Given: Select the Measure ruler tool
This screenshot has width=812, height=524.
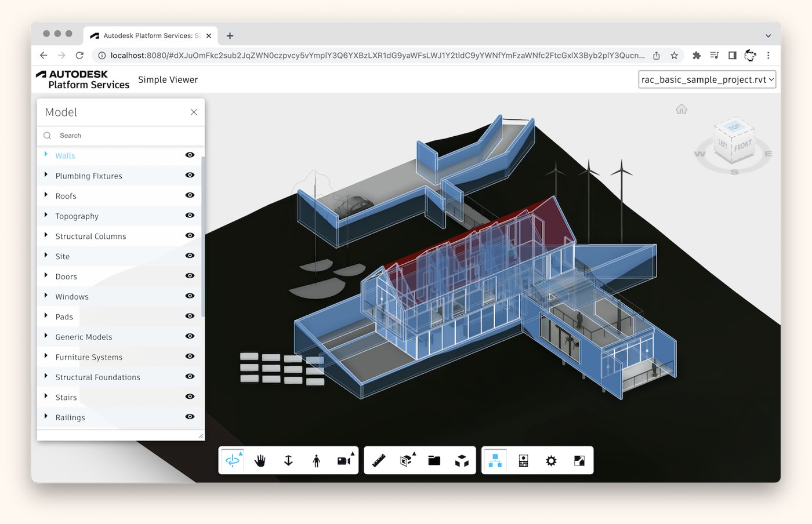Looking at the screenshot, I should pos(378,461).
